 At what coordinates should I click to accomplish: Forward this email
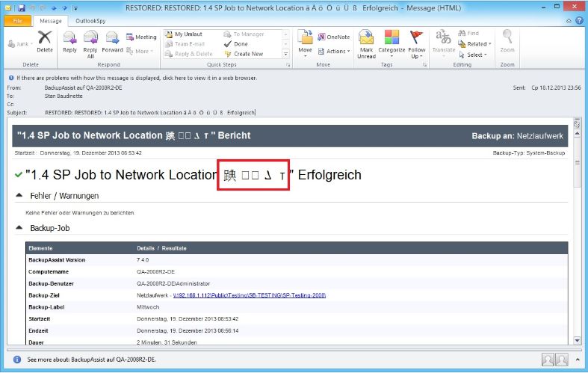tap(112, 42)
